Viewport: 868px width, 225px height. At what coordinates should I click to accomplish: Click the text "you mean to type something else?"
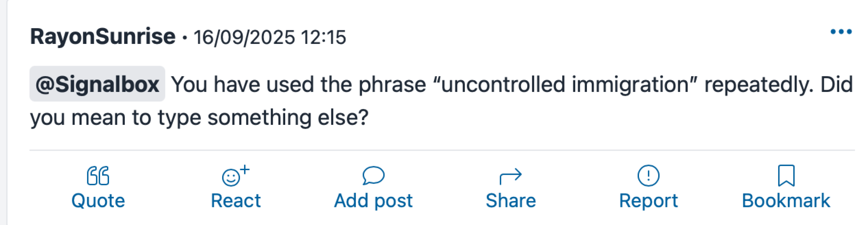pyautogui.click(x=199, y=118)
